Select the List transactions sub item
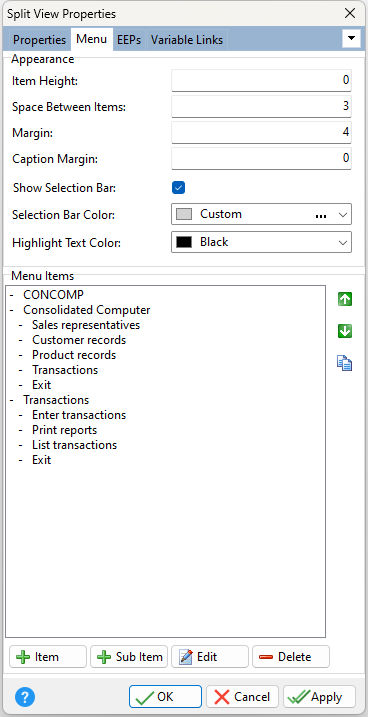368x717 pixels. (75, 445)
